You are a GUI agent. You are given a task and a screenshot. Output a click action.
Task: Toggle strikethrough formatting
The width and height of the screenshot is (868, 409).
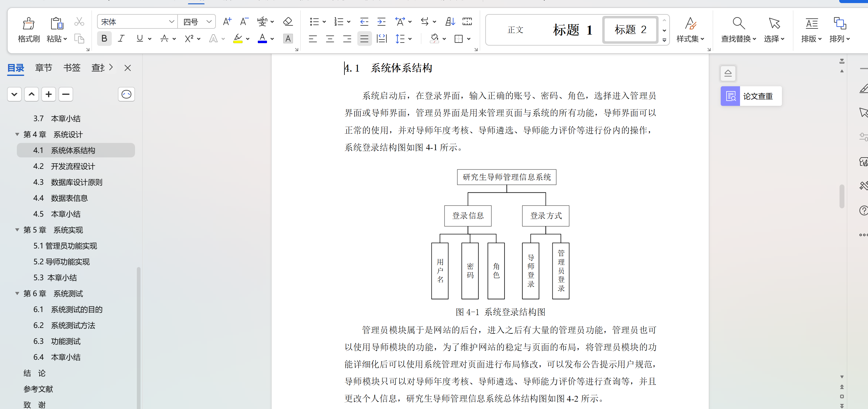[x=164, y=39]
